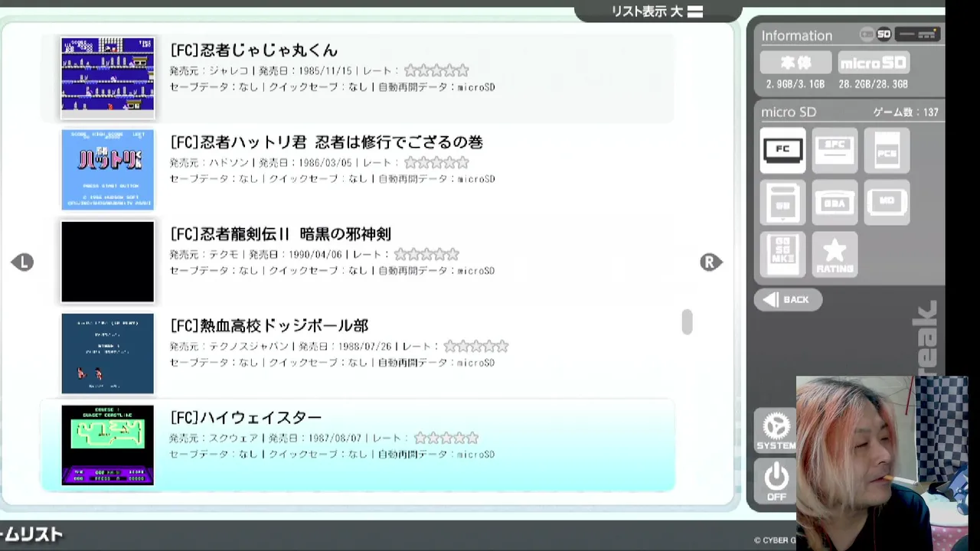Click the 28.2GB/28.3GB storage value

pos(874,84)
